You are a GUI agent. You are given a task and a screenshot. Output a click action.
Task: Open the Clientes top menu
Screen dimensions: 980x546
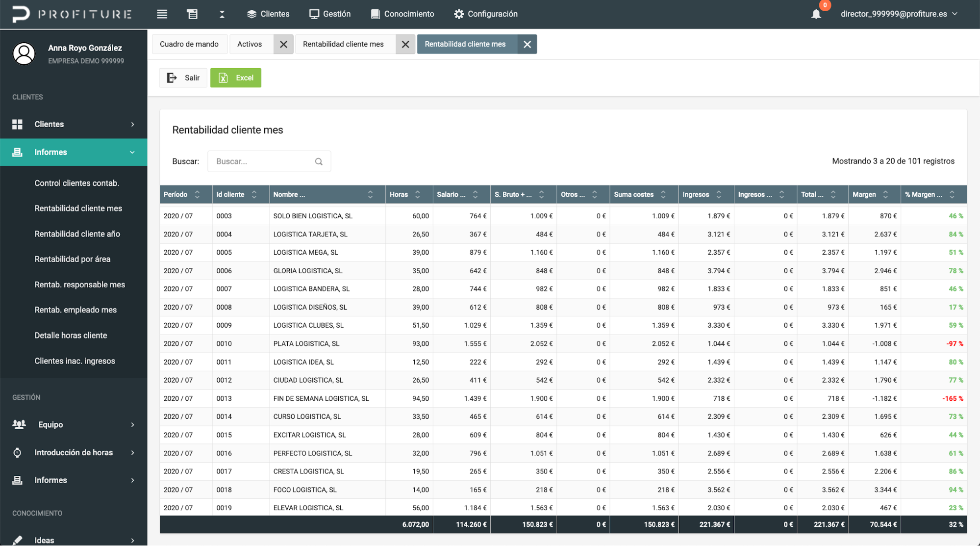[x=268, y=14]
